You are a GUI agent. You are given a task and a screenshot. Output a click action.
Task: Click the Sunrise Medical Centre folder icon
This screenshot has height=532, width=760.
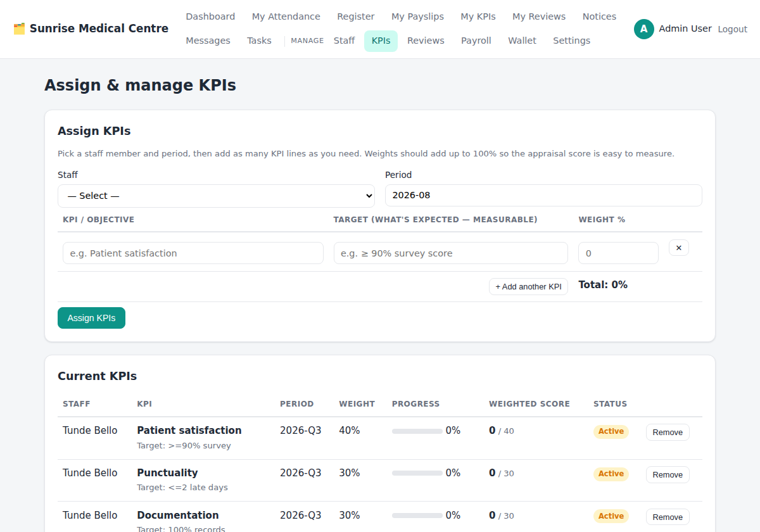point(19,28)
